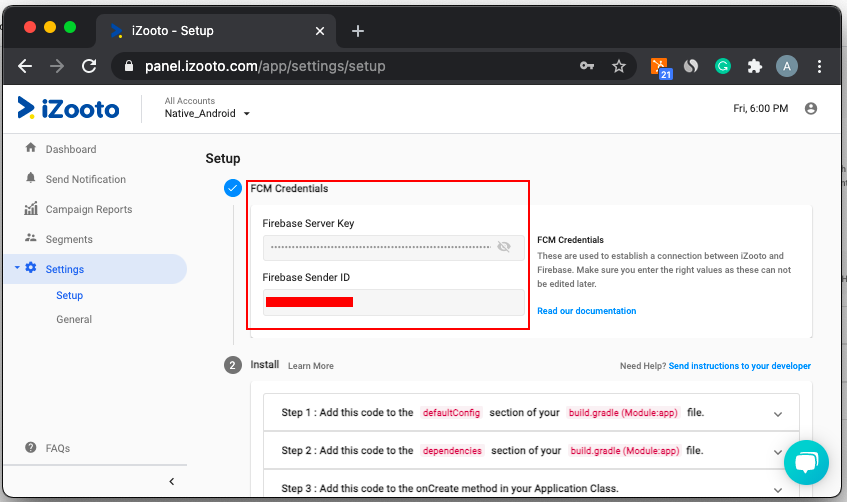
Task: Reload the page with the refresh icon
Action: tap(89, 66)
